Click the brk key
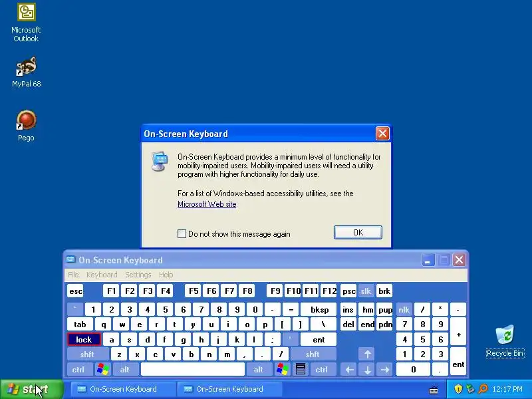This screenshot has width=532, height=399. 384,291
